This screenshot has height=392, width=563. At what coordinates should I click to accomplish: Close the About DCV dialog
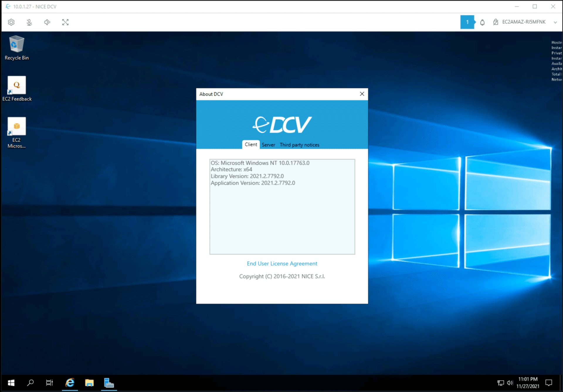click(x=362, y=94)
